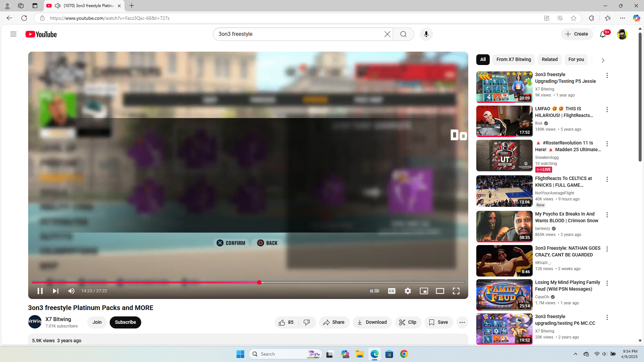Enter full screen mode

point(456,291)
